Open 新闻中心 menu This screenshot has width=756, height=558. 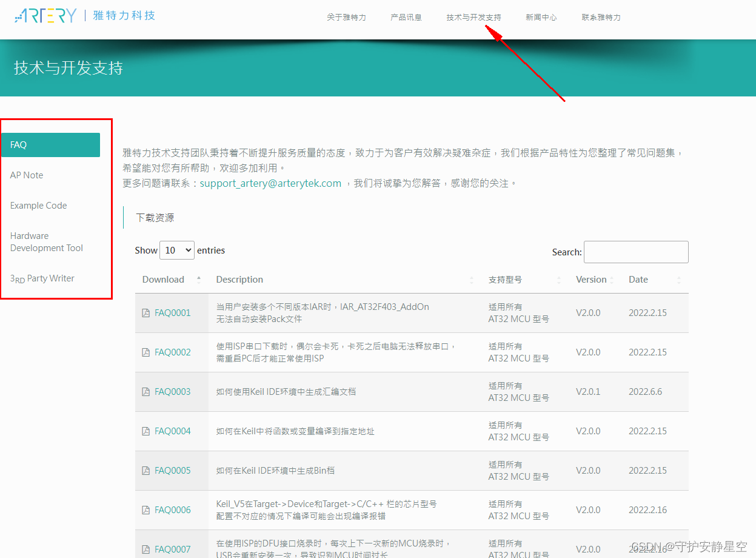click(541, 18)
